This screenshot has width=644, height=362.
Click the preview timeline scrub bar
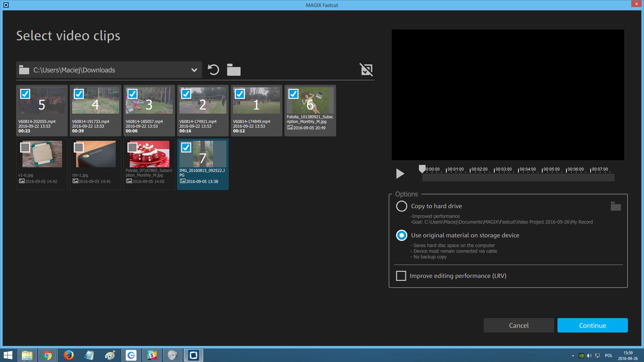click(518, 178)
